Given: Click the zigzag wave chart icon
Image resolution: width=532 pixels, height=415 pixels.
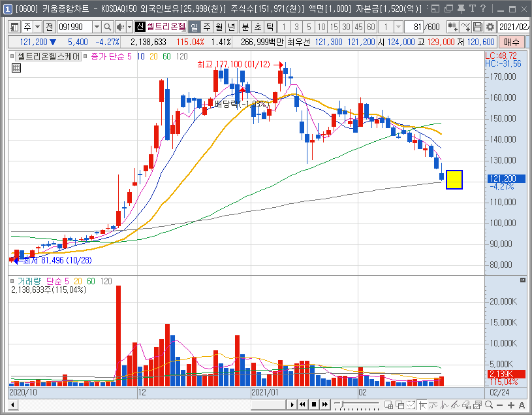Looking at the screenshot, I should pos(444,405).
